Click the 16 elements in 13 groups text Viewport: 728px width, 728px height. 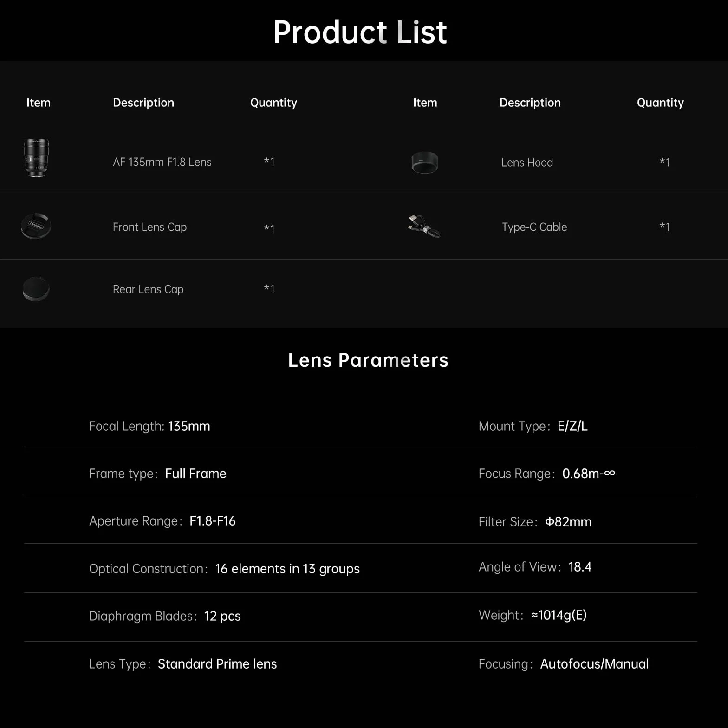pyautogui.click(x=287, y=569)
